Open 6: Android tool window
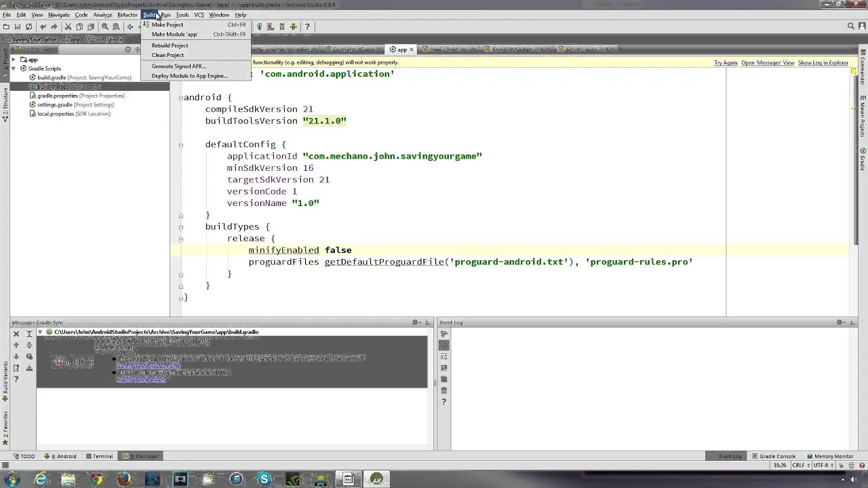Viewport: 868px width, 488px height. [x=61, y=456]
